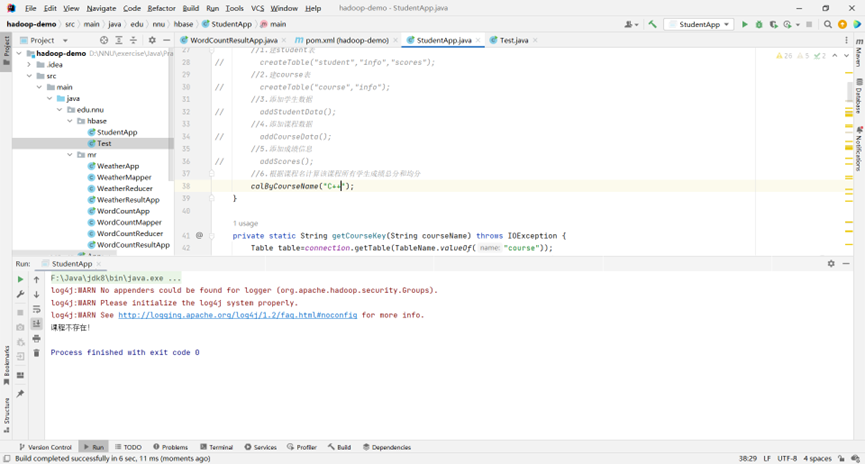
Task: Open Dependencies tool window
Action: click(x=387, y=447)
